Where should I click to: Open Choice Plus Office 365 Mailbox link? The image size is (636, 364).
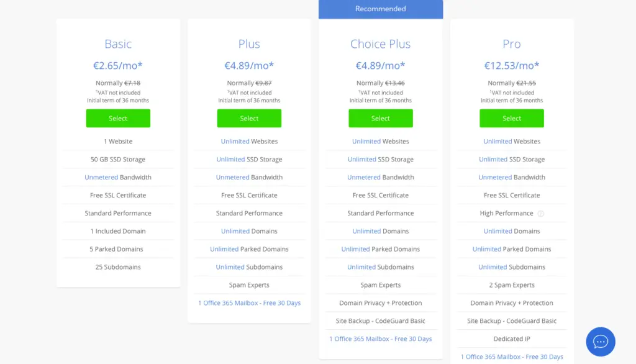(381, 339)
